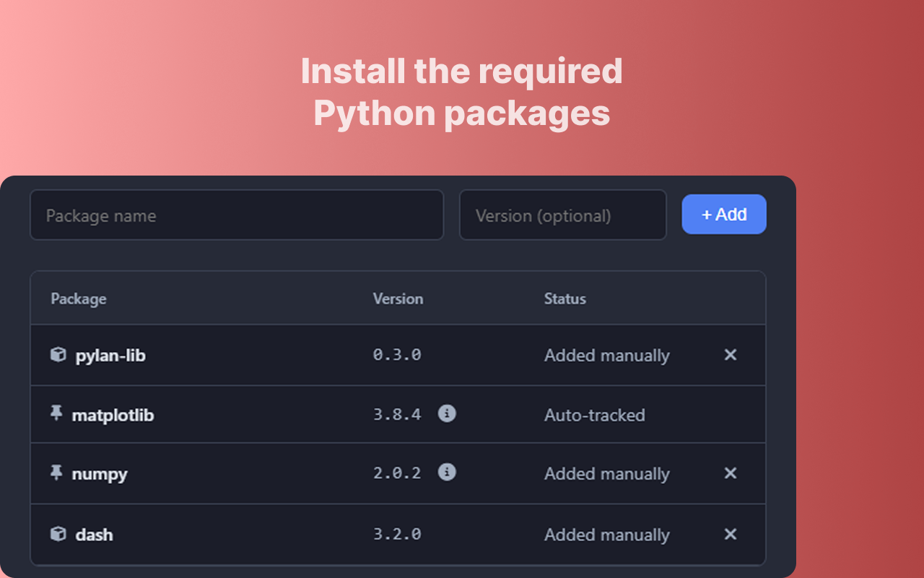Viewport: 924px width, 578px height.
Task: Remove dash using its X icon
Action: coord(730,535)
